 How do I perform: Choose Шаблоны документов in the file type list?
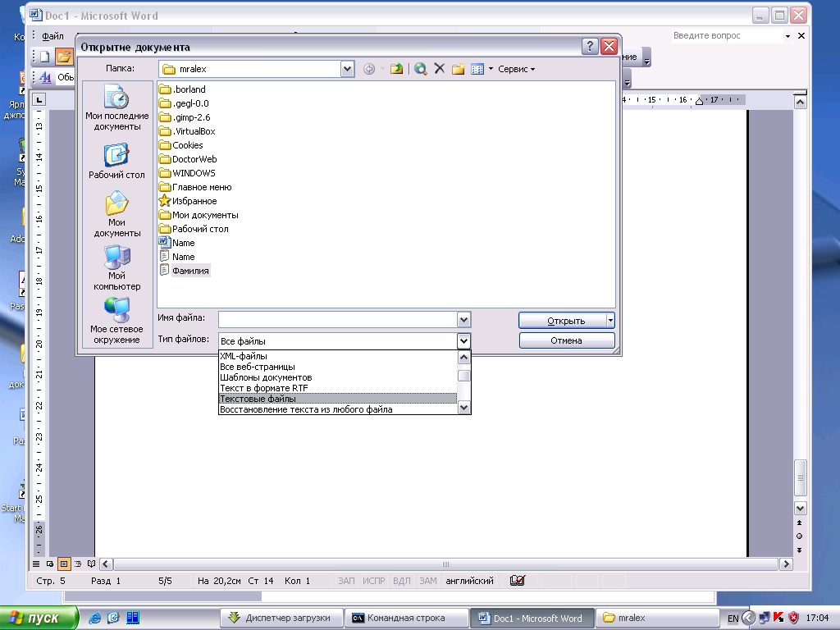[337, 377]
